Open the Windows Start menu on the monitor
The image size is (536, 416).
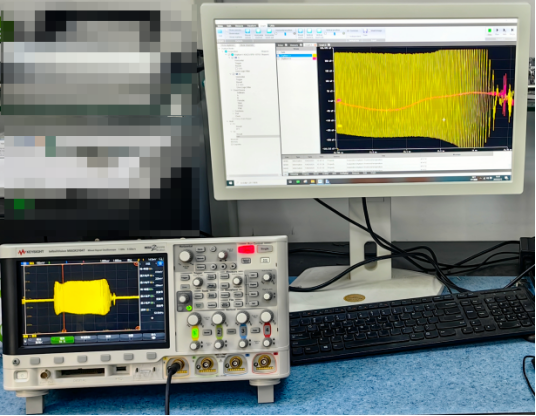click(230, 183)
